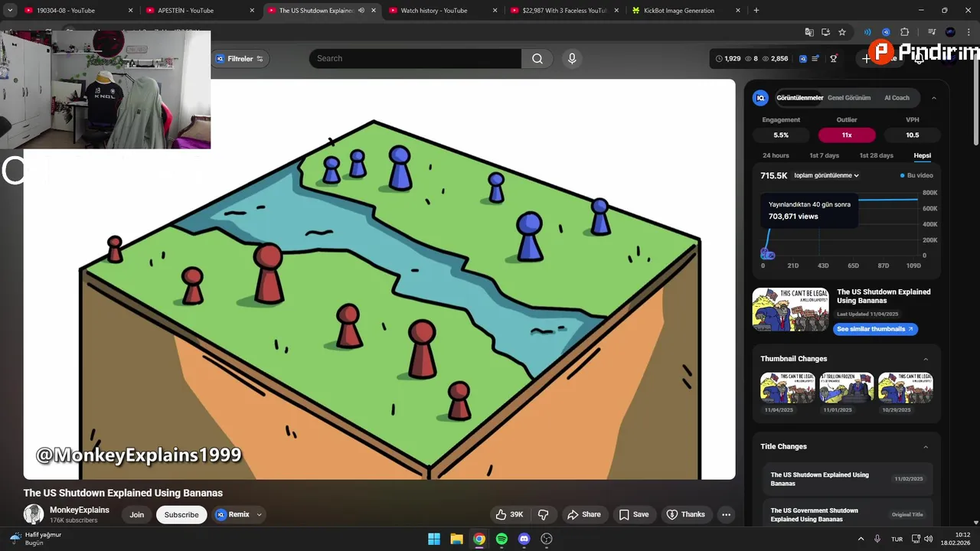The width and height of the screenshot is (980, 551).
Task: Open the 'toplam görüntülenme' dropdown
Action: [826, 175]
